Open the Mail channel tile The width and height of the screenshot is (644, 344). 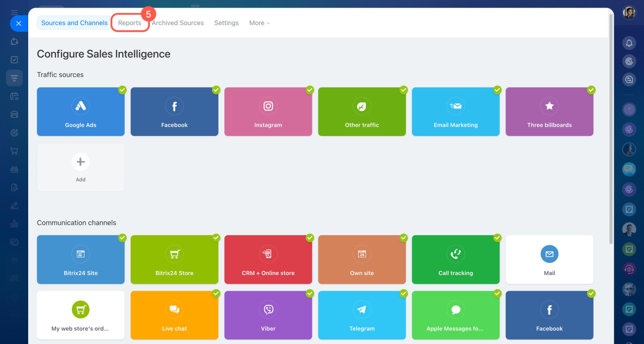tap(549, 259)
